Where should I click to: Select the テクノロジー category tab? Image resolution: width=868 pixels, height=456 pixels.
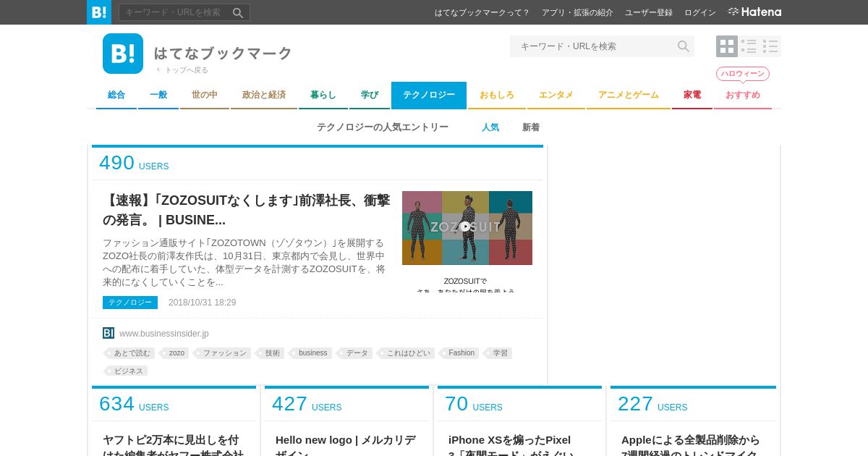429,95
